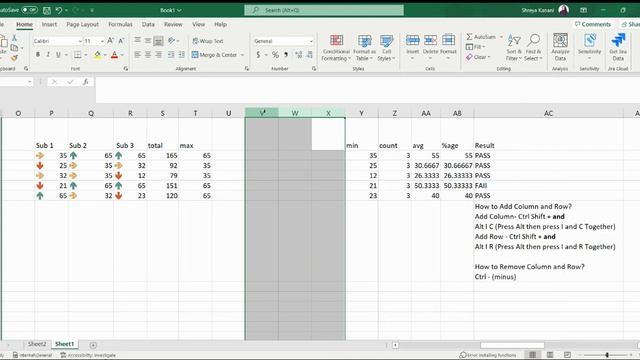The height and width of the screenshot is (360, 640).
Task: Open the Help tab
Action: point(220,24)
